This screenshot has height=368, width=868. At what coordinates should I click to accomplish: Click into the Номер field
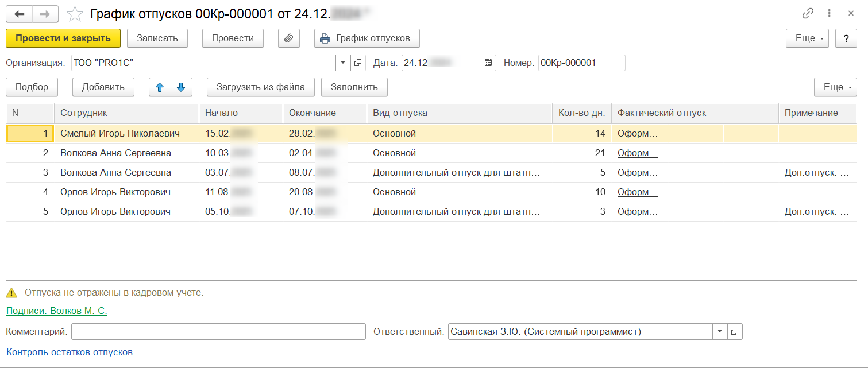coord(581,63)
